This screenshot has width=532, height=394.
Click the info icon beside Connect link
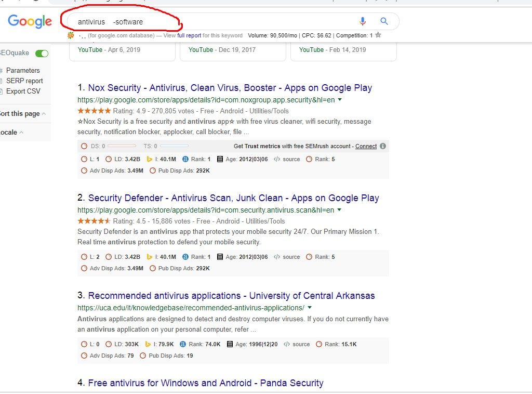point(383,146)
